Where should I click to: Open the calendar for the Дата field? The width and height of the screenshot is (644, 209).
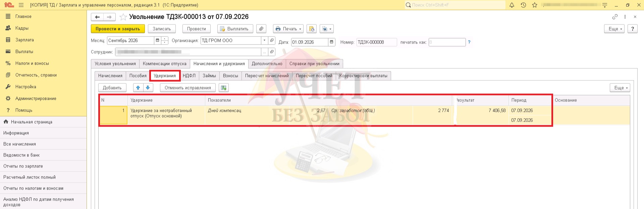point(332,42)
